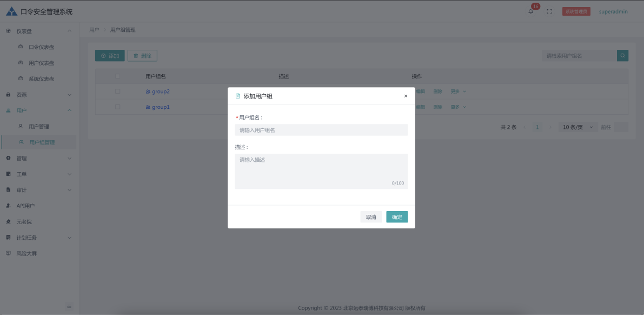The height and width of the screenshot is (315, 644).
Task: Click the 取消 cancel button
Action: (371, 217)
